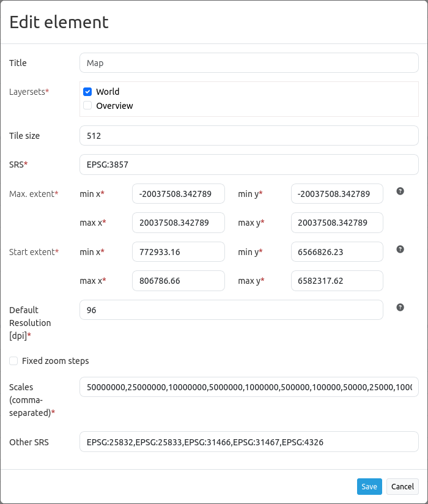Toggle Fixed zoom steps checkbox
This screenshot has width=428, height=504.
click(13, 361)
